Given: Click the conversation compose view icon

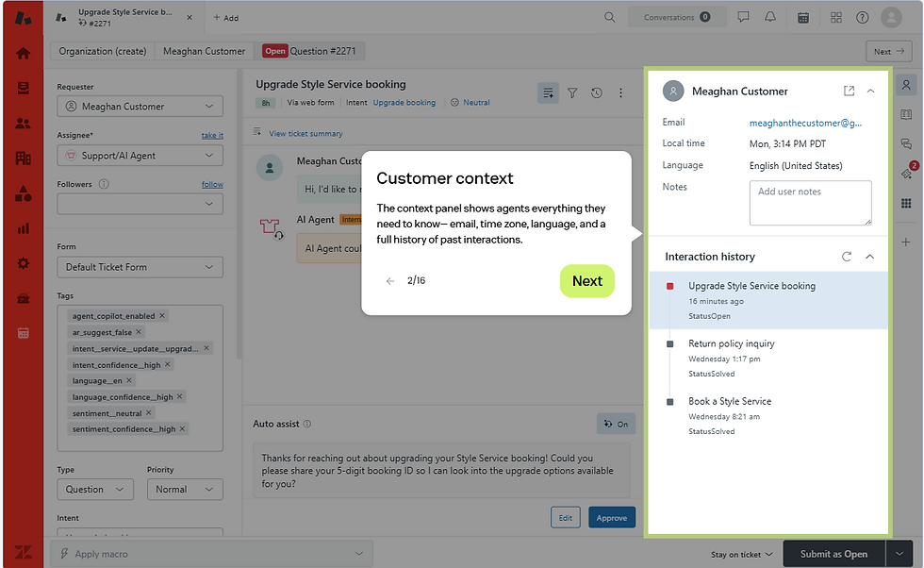Looking at the screenshot, I should point(548,92).
